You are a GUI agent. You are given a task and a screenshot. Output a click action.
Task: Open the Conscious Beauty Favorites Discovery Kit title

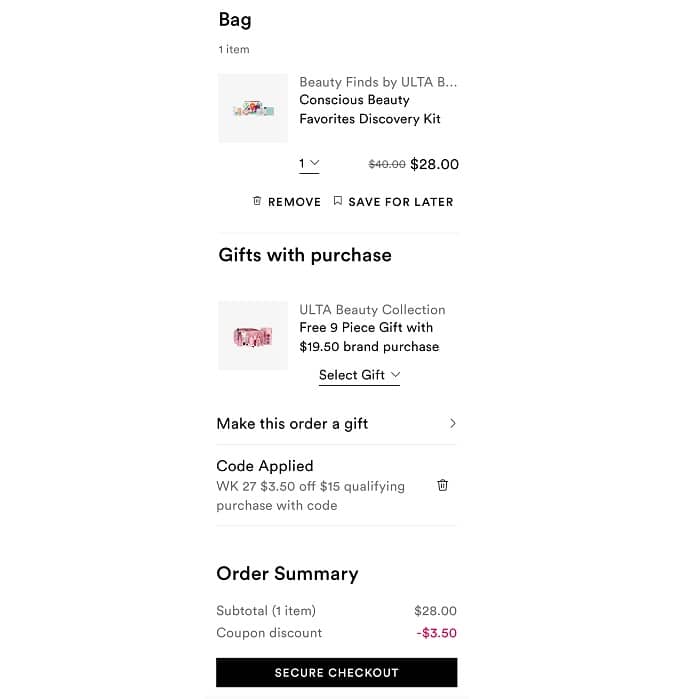point(370,109)
